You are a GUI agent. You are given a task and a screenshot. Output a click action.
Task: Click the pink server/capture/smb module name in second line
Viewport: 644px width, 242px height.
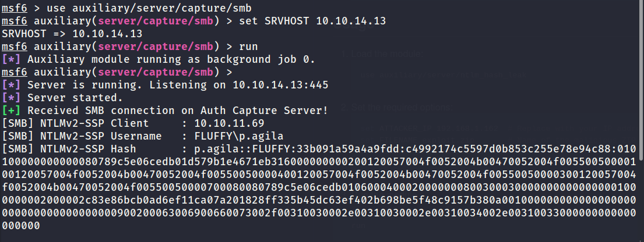(156, 21)
